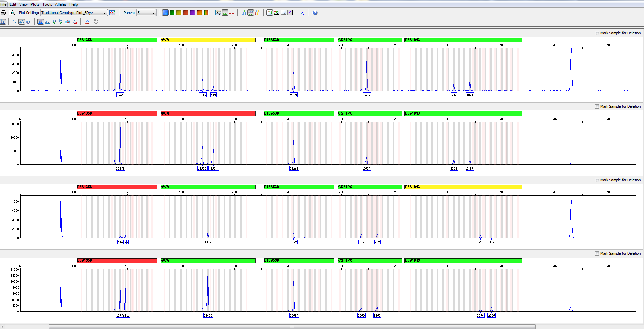Click the gray allele ladder icon

coord(96,22)
